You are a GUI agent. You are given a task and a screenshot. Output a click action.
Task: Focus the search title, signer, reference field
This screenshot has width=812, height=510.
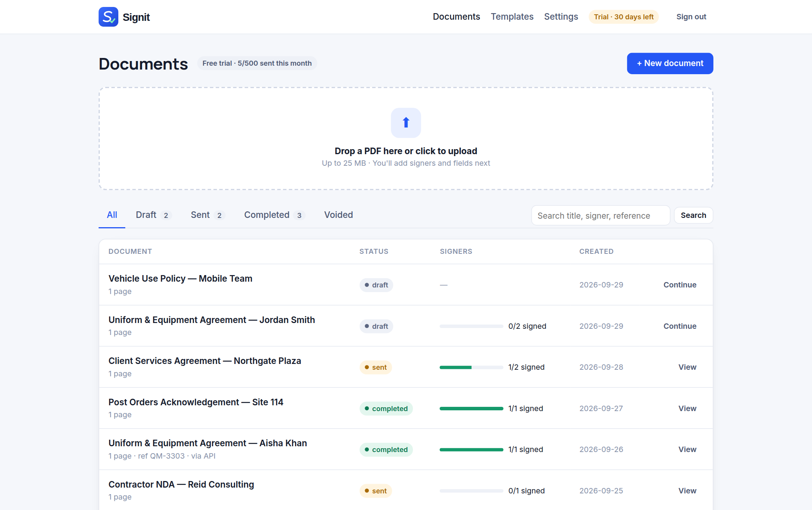point(600,216)
